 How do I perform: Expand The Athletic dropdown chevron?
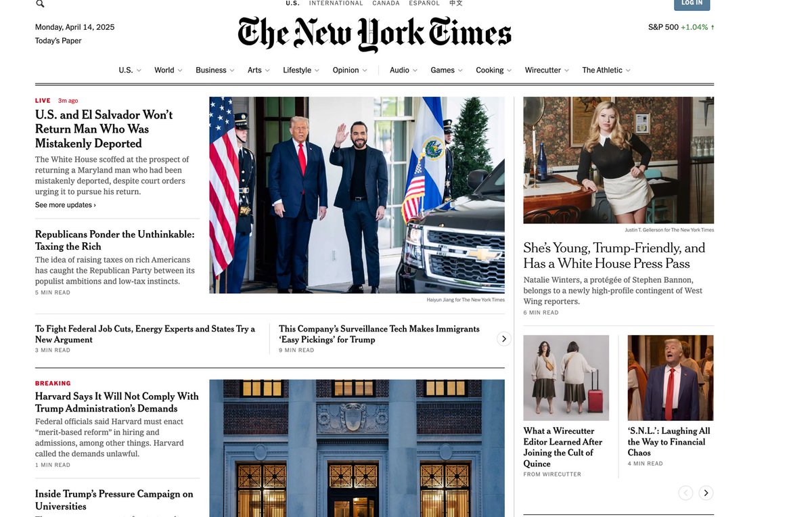(x=628, y=70)
